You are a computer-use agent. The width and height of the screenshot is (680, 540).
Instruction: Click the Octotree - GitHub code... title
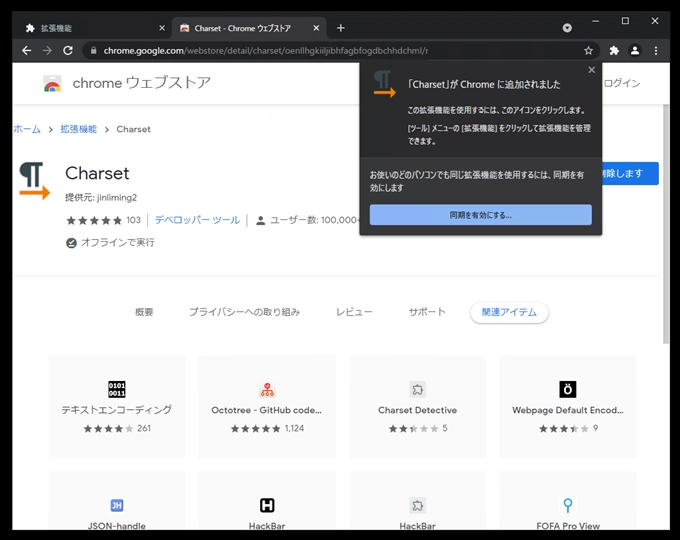266,410
